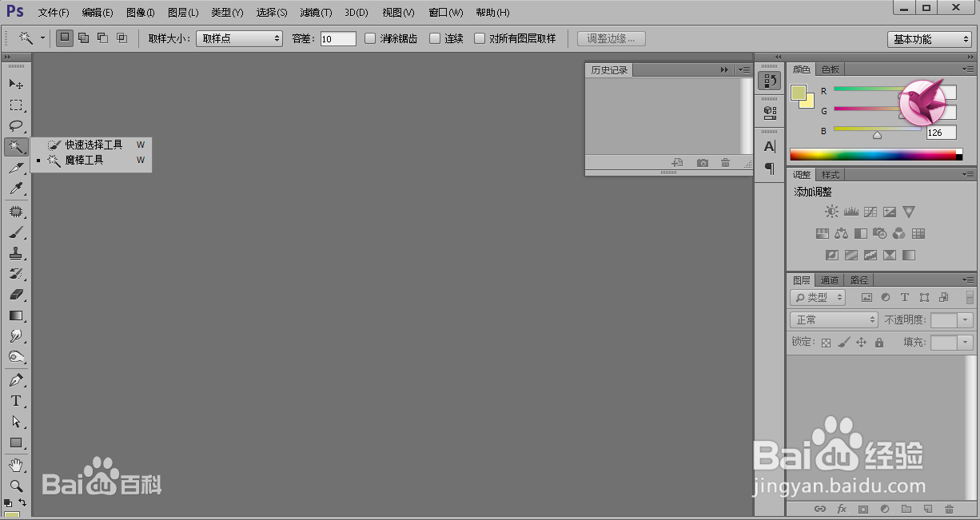Image resolution: width=980 pixels, height=520 pixels.
Task: Open the 取样大小 dropdown
Action: pyautogui.click(x=239, y=38)
